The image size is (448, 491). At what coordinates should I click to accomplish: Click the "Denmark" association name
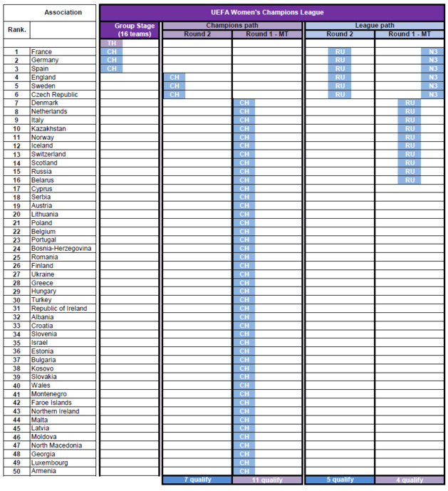tap(44, 103)
